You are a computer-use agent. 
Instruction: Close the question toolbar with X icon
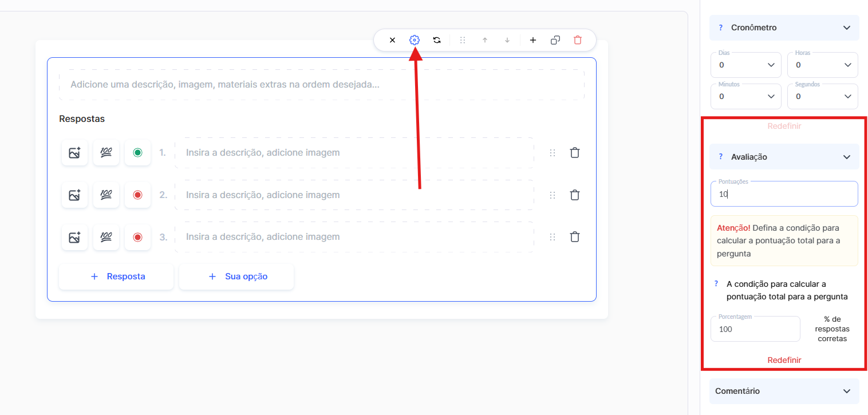392,40
